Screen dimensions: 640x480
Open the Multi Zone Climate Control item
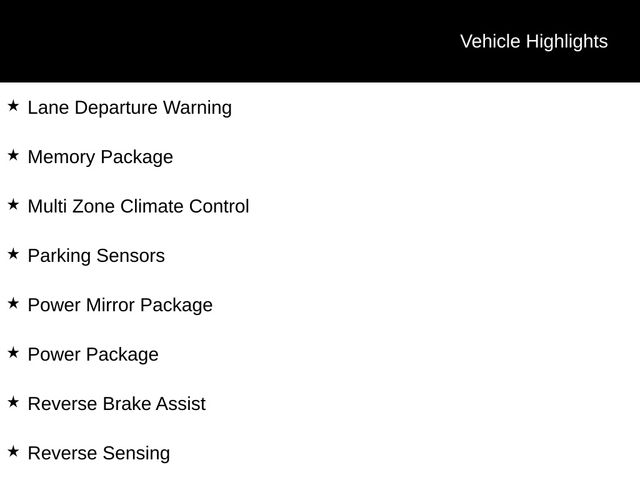click(x=138, y=206)
